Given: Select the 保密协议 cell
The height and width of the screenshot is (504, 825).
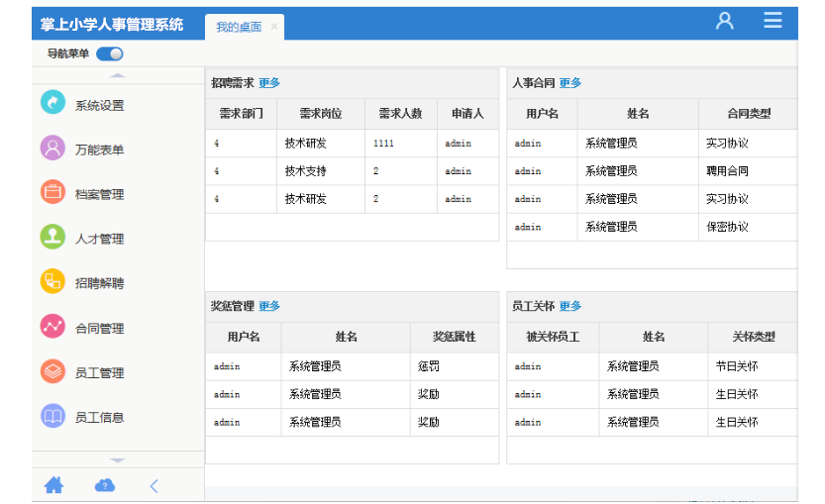Looking at the screenshot, I should coord(748,227).
